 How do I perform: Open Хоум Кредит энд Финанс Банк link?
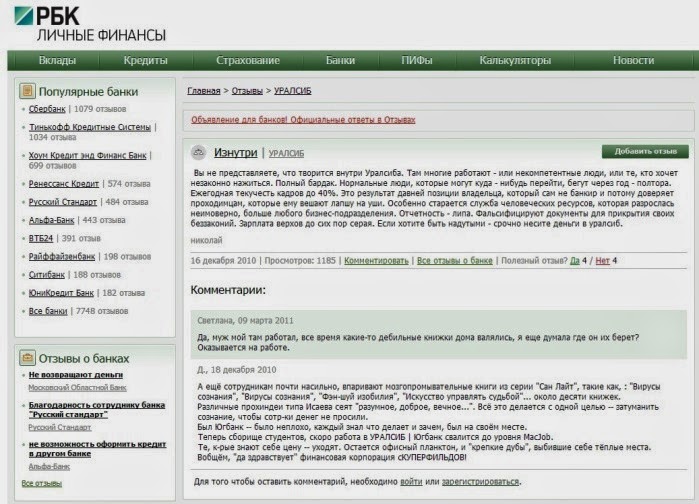tap(87, 156)
